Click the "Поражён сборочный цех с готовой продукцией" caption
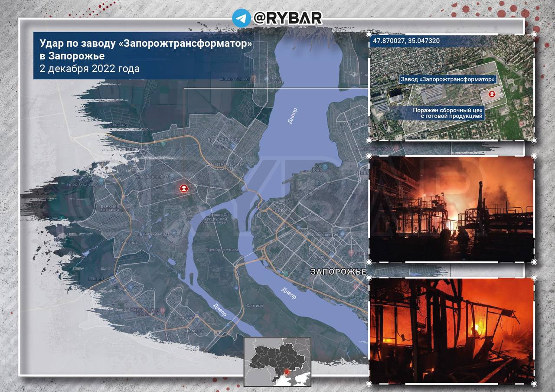 point(448,113)
